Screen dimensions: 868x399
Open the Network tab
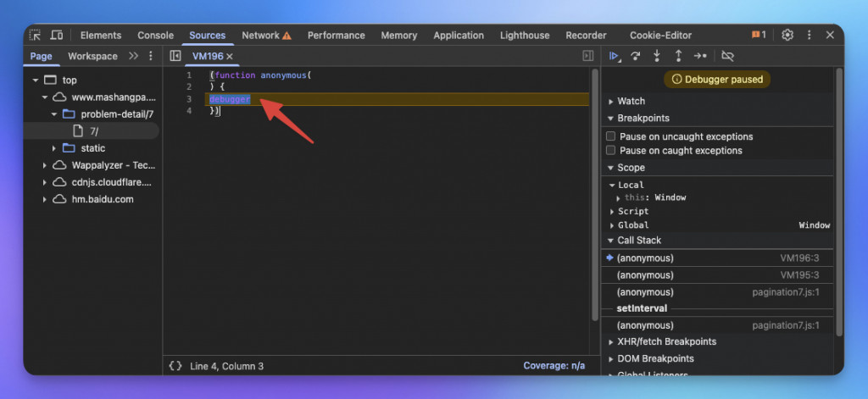tap(260, 36)
